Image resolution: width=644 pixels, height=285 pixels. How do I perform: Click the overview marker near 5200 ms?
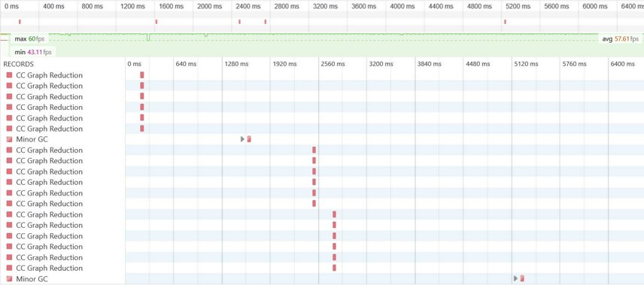click(505, 22)
